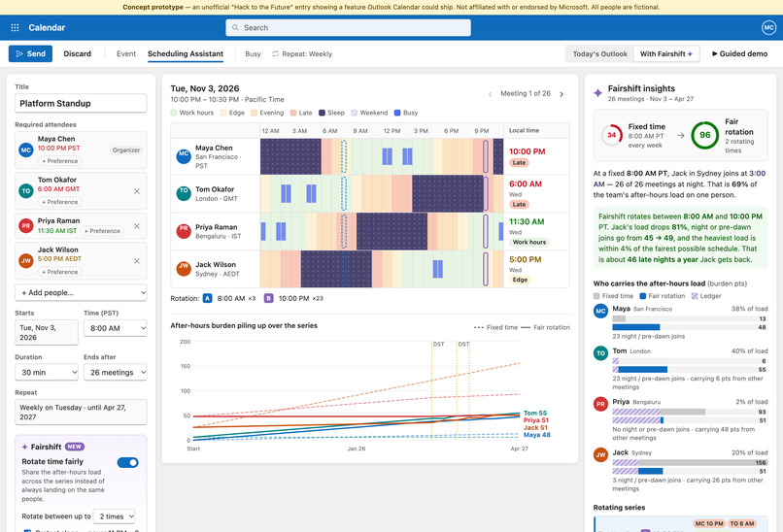Switch view to Today's Outlook
The width and height of the screenshot is (783, 532).
click(x=599, y=54)
